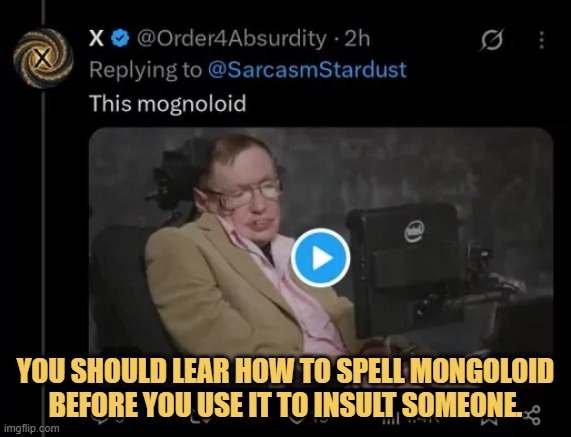Open the spiral X profile avatar

pyautogui.click(x=43, y=58)
